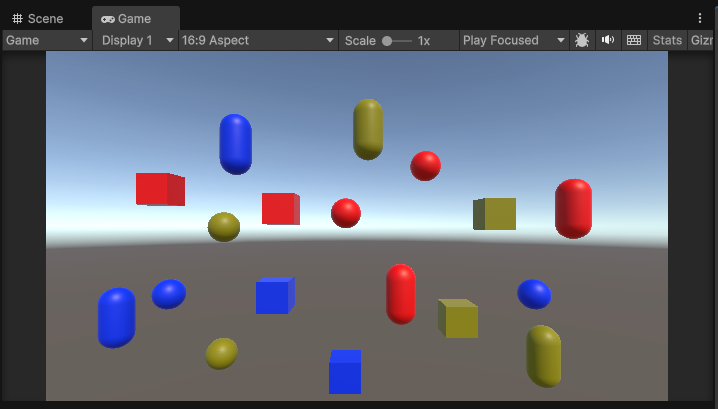Mute audio with the speaker icon
Viewport: 718px width, 409px height.
click(x=607, y=40)
